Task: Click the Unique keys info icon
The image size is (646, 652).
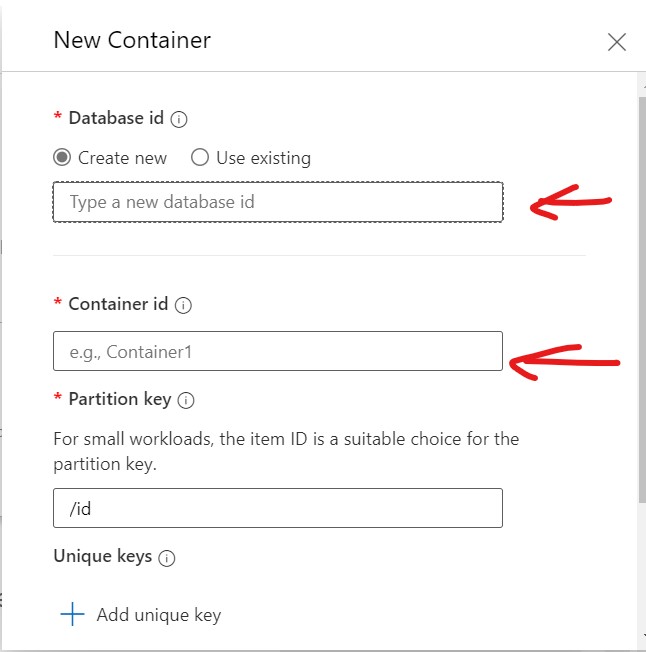Action: [167, 558]
